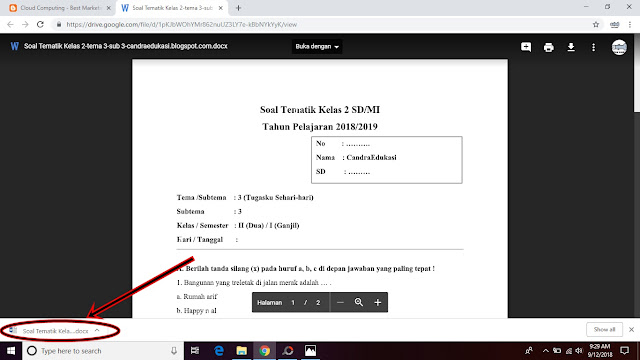
Task: Click the volume icon in tray
Action: [x=579, y=351]
